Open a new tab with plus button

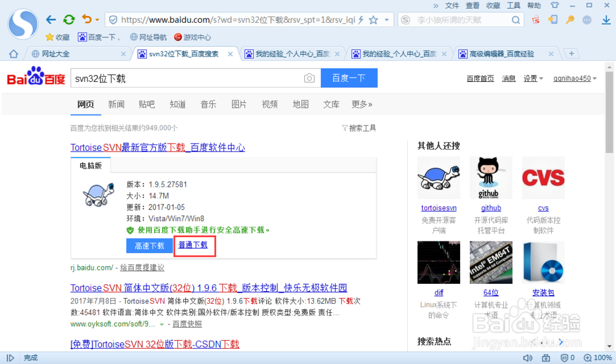571,54
